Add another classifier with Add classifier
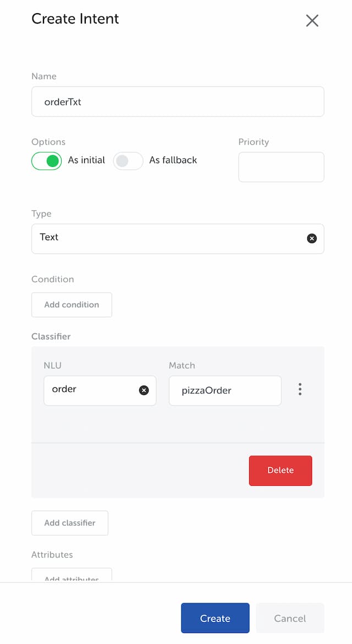 coord(70,523)
